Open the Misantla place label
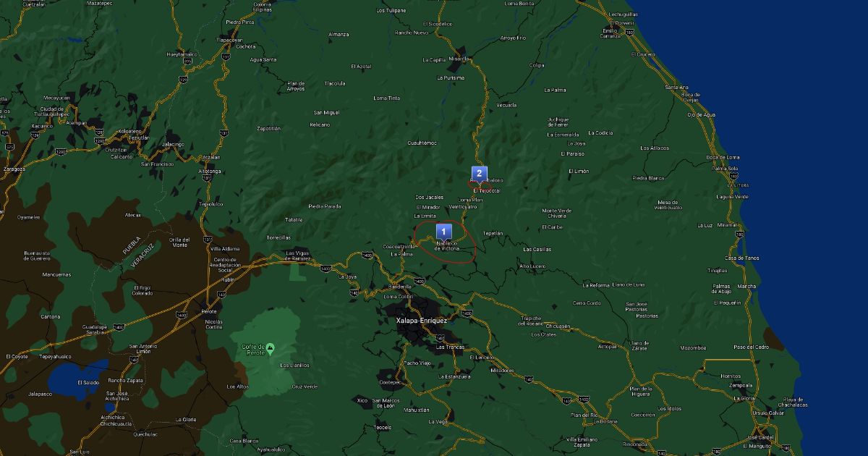 [x=459, y=59]
